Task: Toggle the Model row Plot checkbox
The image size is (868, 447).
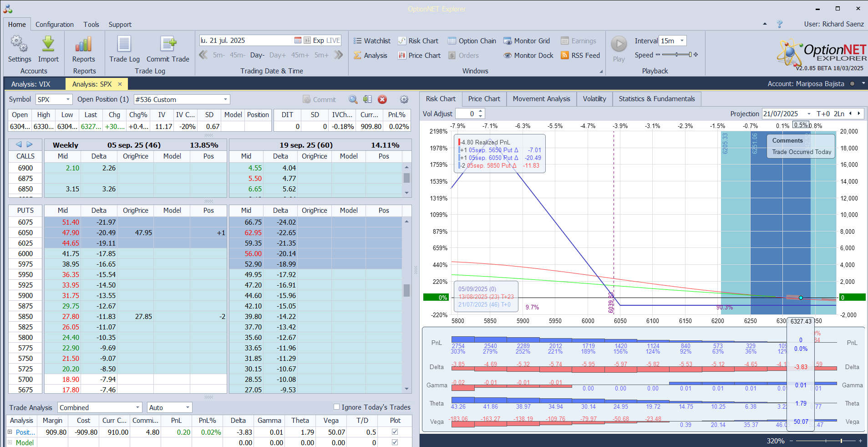Action: click(395, 442)
